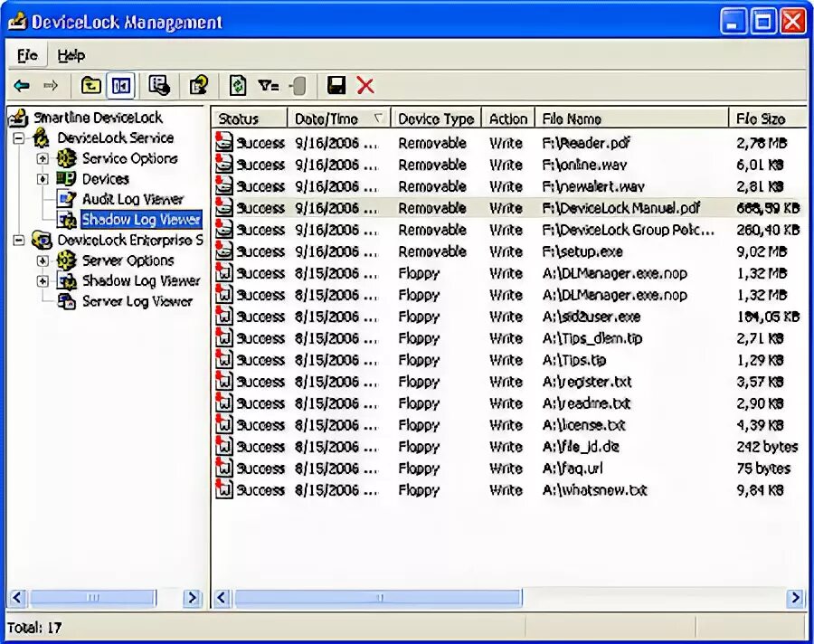Click the log list horizontal scrollbar thumb
The height and width of the screenshot is (644, 814).
point(378,598)
